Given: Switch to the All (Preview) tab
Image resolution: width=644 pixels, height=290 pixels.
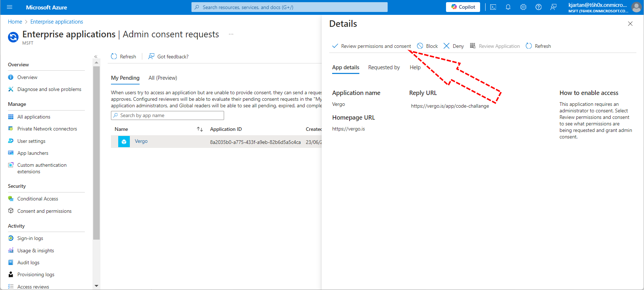Looking at the screenshot, I should point(163,78).
